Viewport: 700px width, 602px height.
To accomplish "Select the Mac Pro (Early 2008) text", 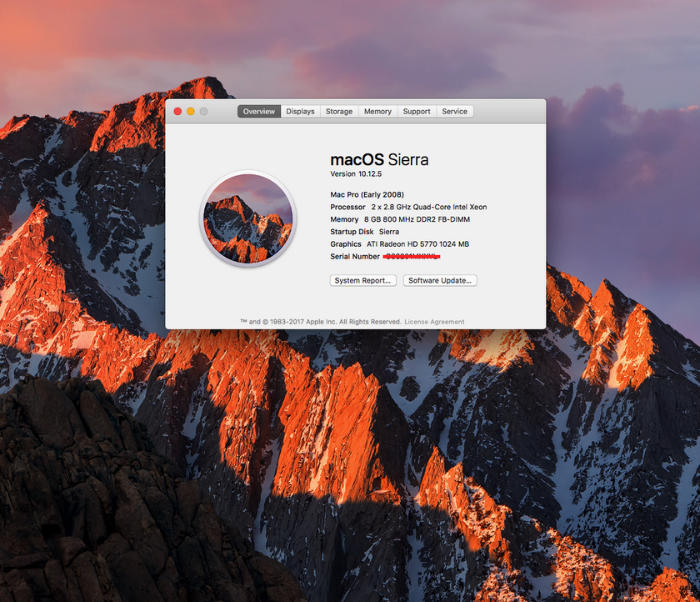I will click(x=367, y=195).
